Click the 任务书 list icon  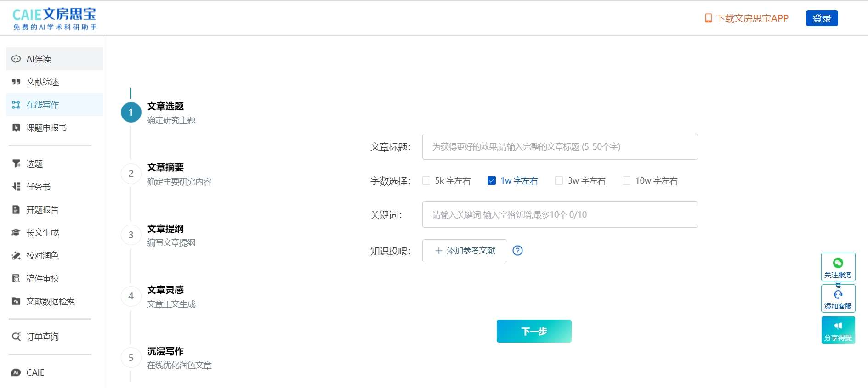[x=16, y=187]
